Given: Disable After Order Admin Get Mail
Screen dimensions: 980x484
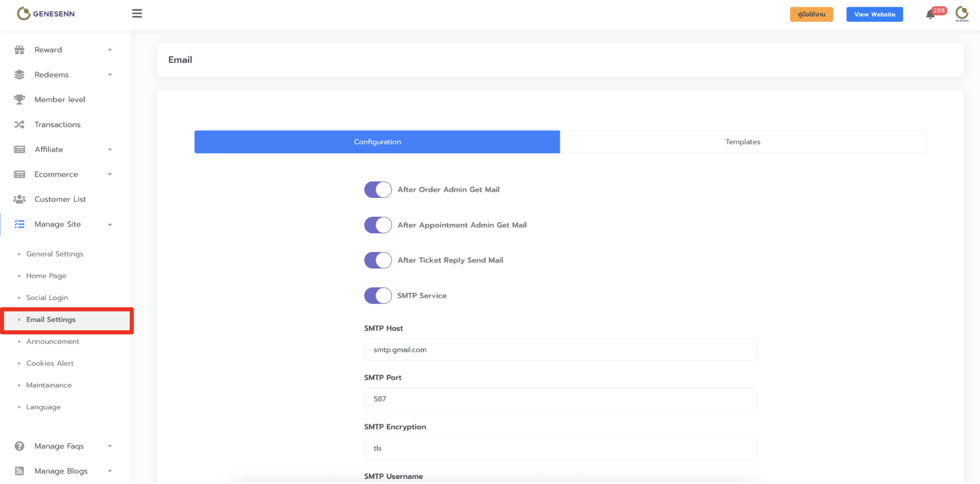Looking at the screenshot, I should [378, 190].
